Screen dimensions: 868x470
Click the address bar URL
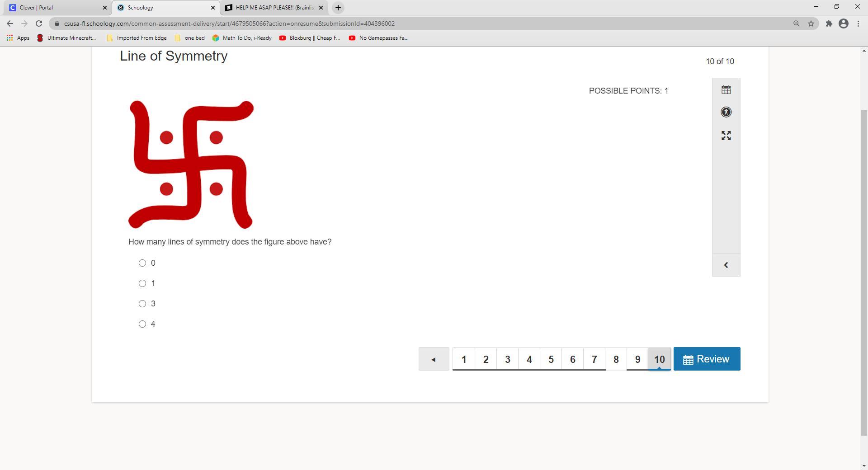point(230,23)
